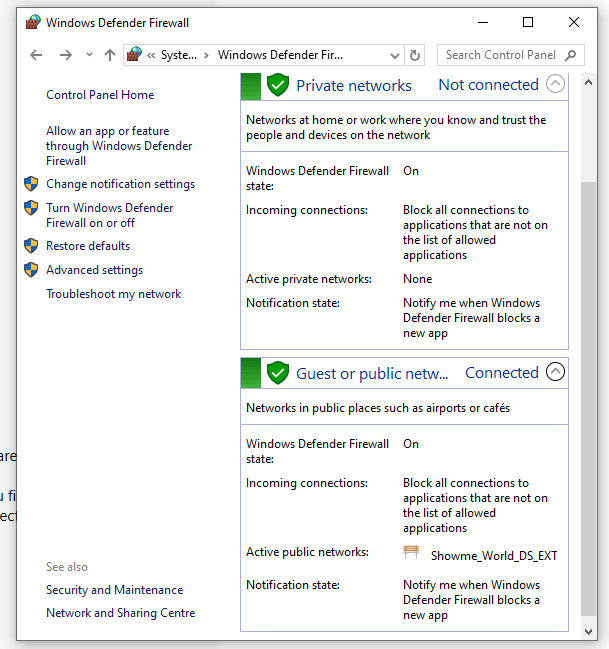The height and width of the screenshot is (649, 609).
Task: Click scroll down arrow of vertical scrollbar
Action: click(x=588, y=632)
